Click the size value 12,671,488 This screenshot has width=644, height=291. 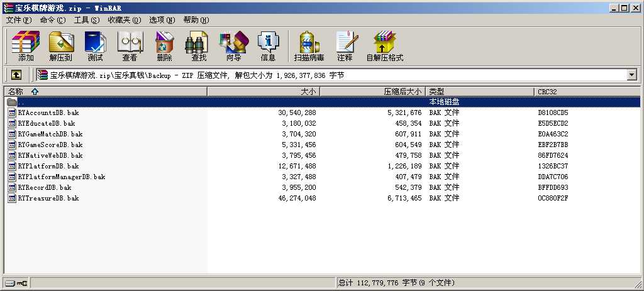[x=297, y=166]
